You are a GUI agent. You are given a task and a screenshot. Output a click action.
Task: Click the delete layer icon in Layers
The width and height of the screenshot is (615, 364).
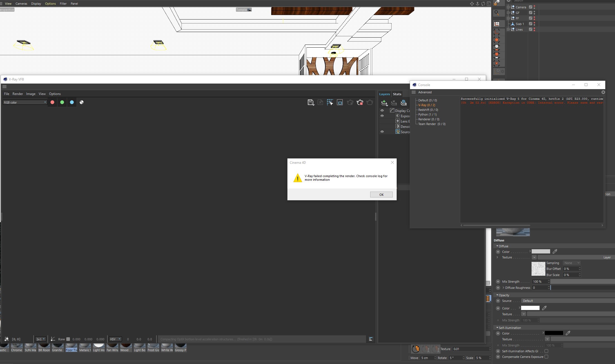tap(394, 103)
